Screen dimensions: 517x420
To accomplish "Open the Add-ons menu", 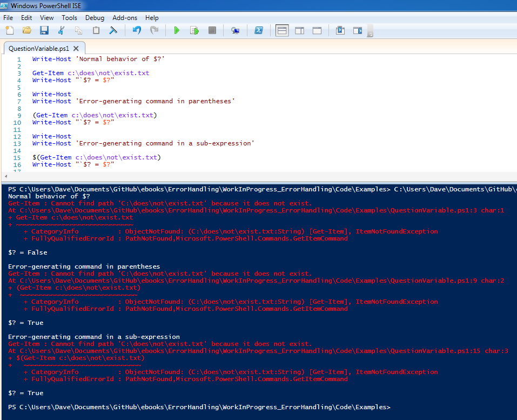I will click(125, 18).
